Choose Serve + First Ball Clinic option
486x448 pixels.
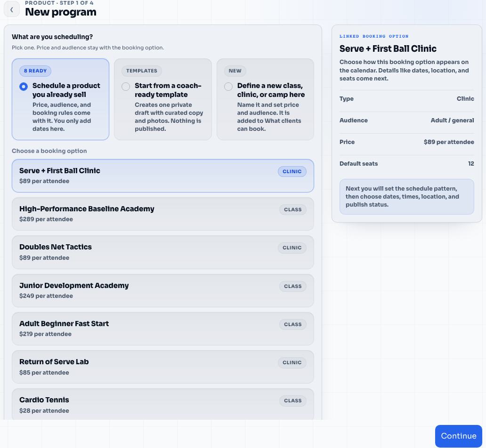pyautogui.click(x=163, y=176)
